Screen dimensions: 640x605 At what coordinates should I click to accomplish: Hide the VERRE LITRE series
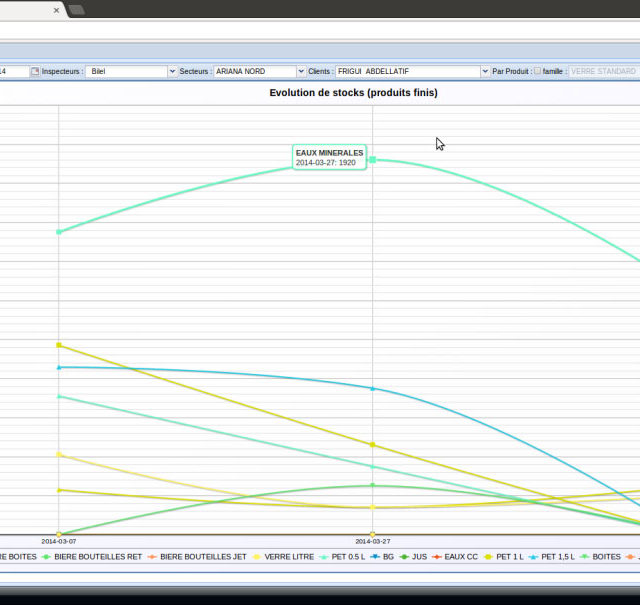pos(289,556)
